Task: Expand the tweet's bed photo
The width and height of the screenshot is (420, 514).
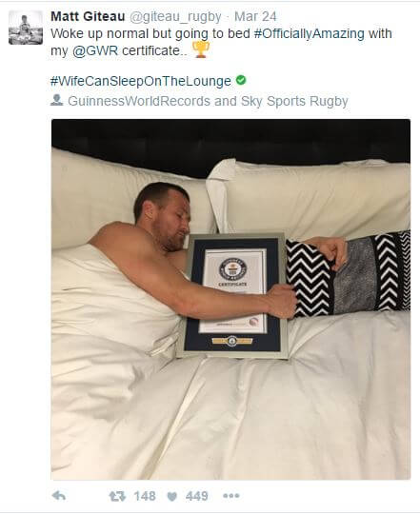Action: coord(230,299)
